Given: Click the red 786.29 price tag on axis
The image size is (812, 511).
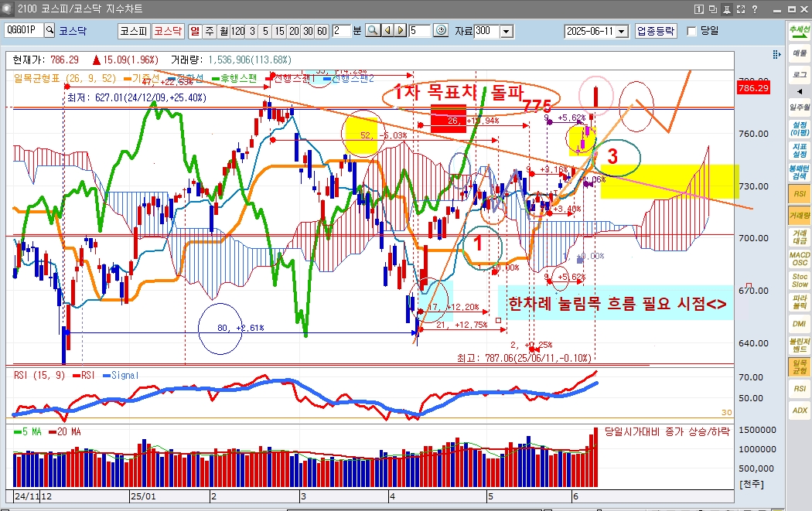Looking at the screenshot, I should 753,88.
